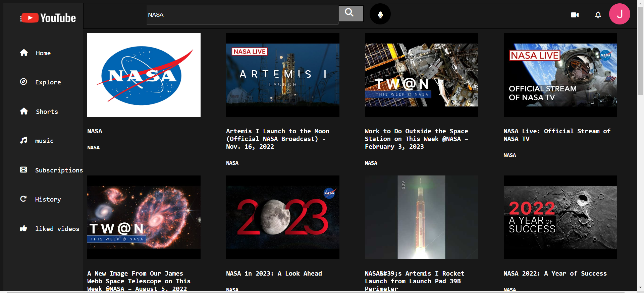
Task: Click the scrollbar up arrow
Action: point(640,3)
